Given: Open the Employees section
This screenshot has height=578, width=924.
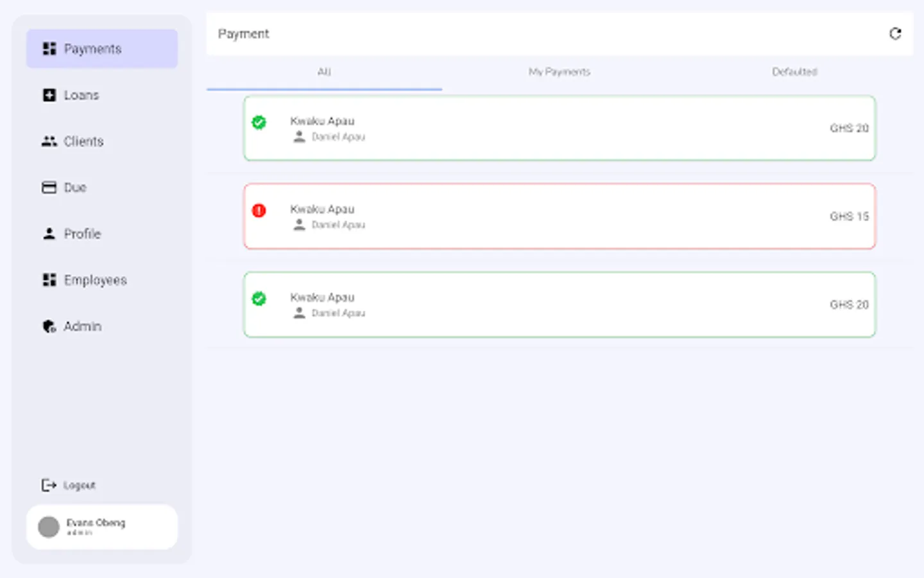Looking at the screenshot, I should [x=95, y=280].
